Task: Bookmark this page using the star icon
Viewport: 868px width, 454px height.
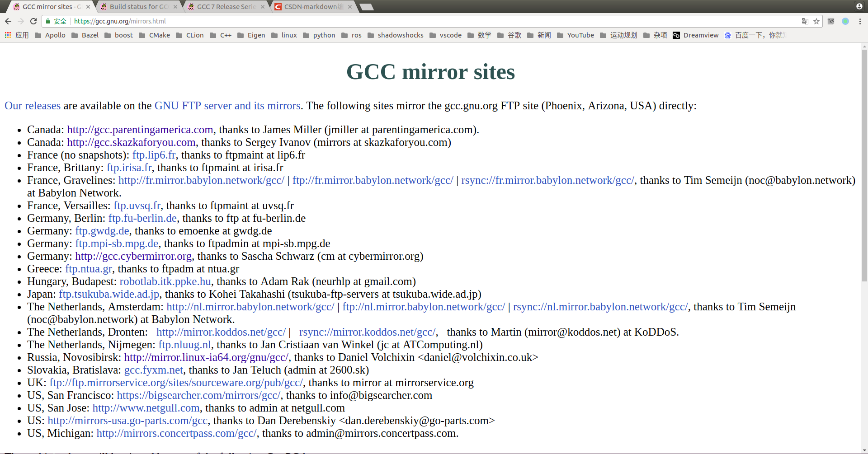Action: (817, 21)
